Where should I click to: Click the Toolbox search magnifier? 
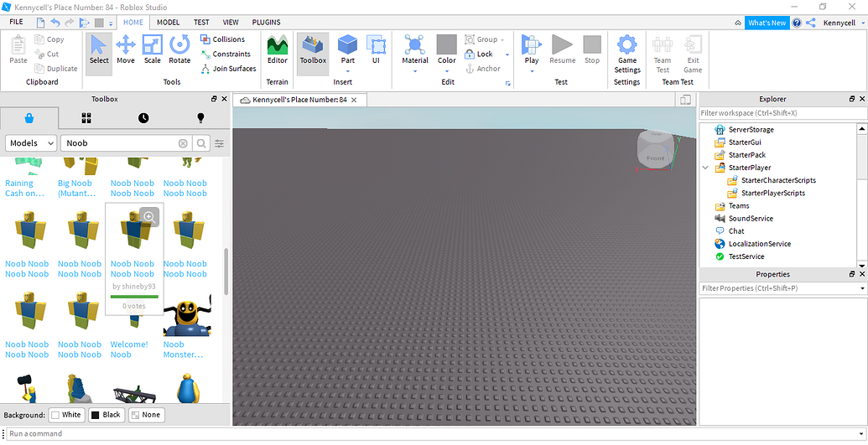(201, 143)
